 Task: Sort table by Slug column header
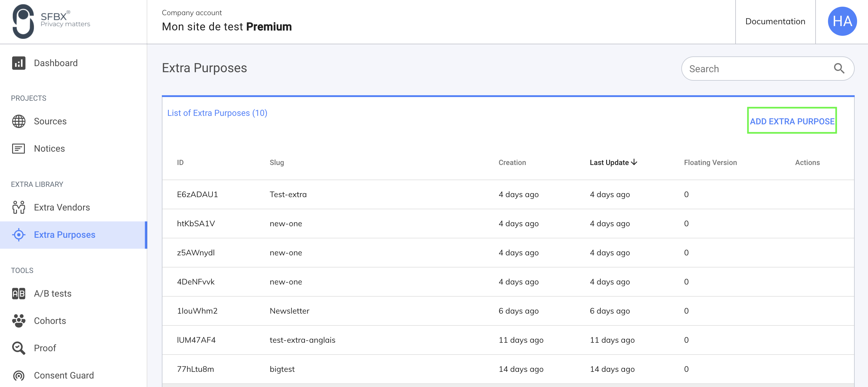click(x=277, y=163)
